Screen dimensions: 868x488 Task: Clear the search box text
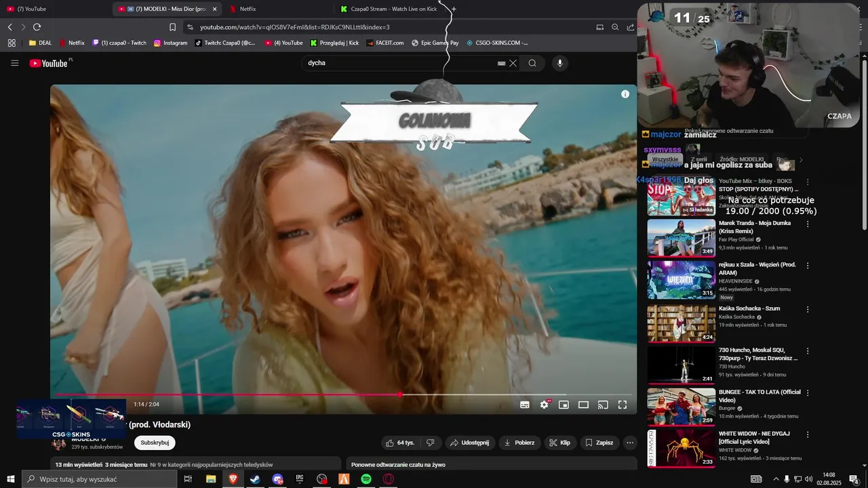[x=513, y=63]
